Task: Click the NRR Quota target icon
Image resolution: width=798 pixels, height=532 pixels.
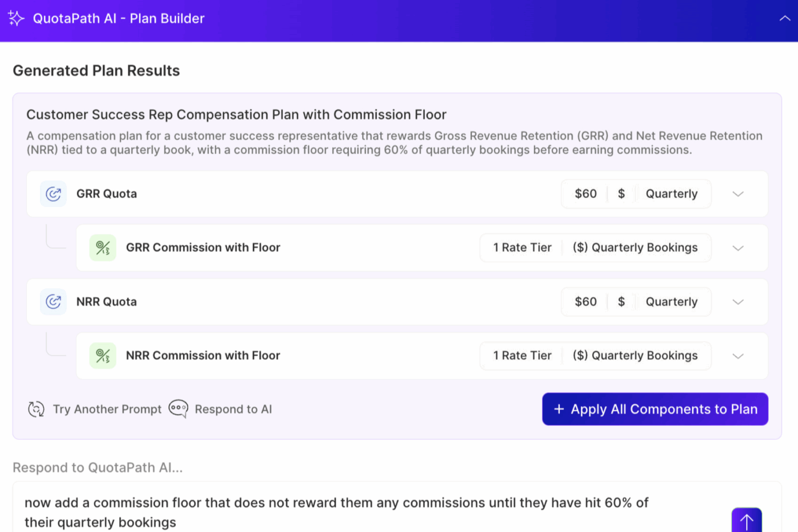Action: [x=53, y=302]
